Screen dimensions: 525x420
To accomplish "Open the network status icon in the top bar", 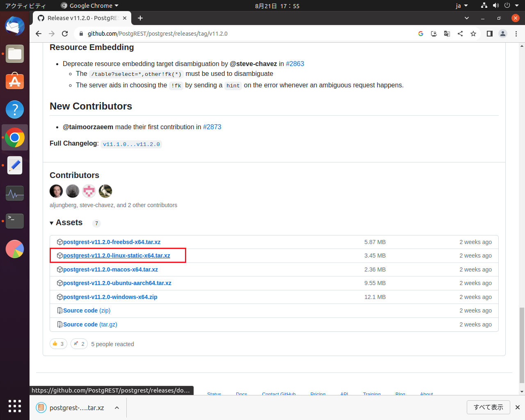I will point(484,6).
